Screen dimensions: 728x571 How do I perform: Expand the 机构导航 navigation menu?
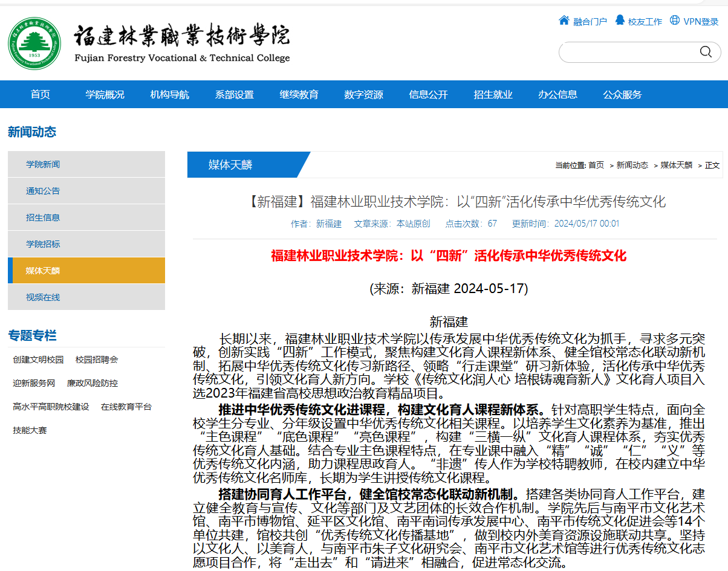169,94
